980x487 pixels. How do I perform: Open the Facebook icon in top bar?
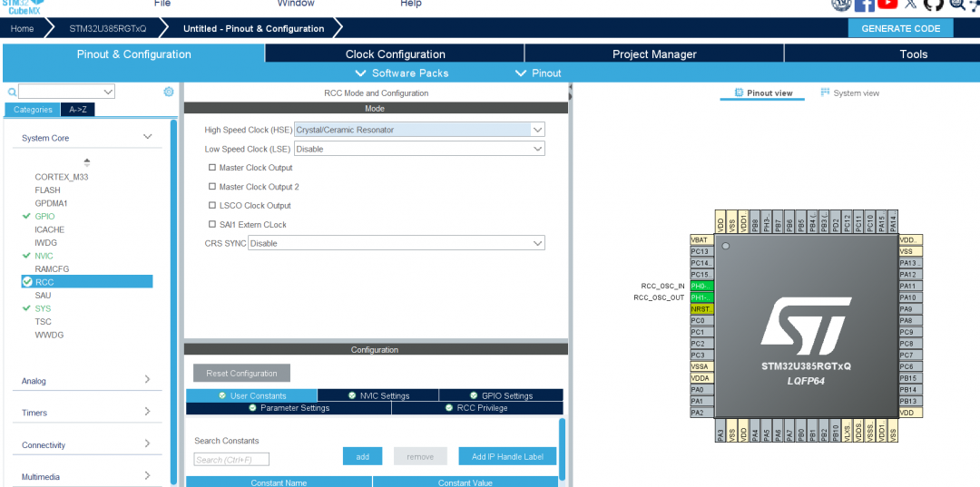click(864, 4)
